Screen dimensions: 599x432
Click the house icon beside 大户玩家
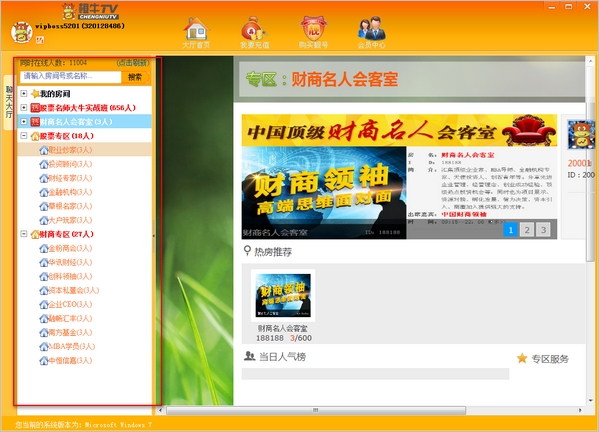click(x=44, y=220)
